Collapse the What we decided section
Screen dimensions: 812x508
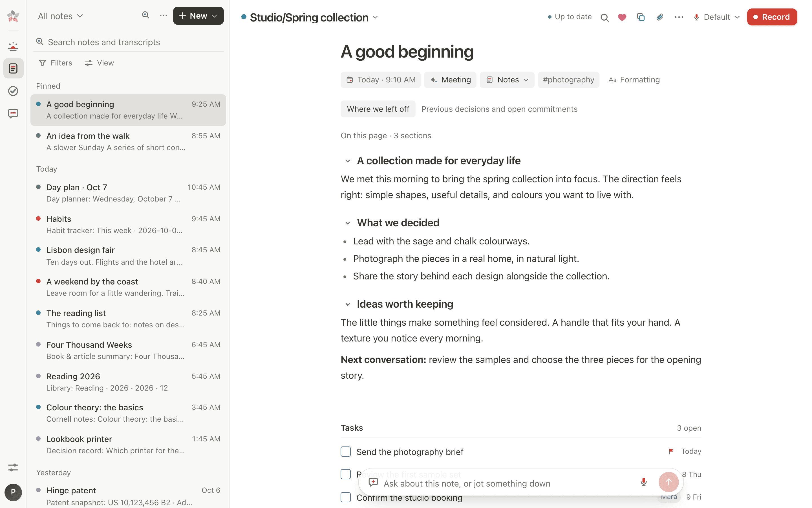348,223
